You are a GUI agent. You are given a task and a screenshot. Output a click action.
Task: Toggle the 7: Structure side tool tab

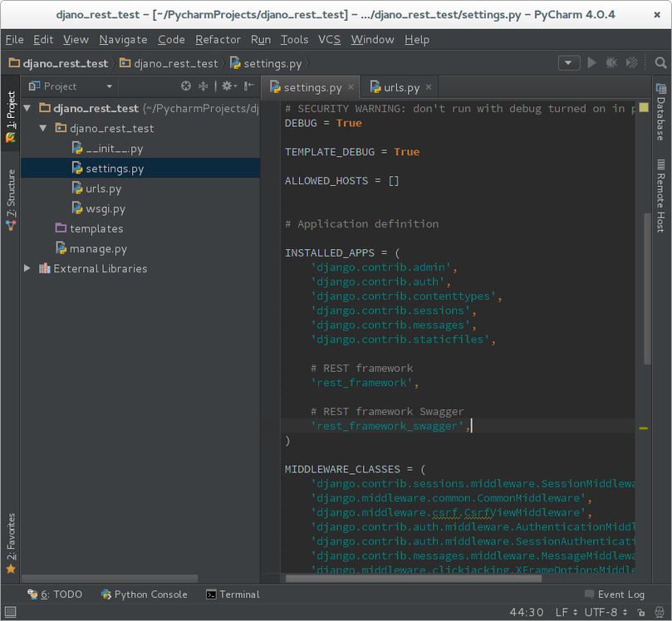(11, 199)
